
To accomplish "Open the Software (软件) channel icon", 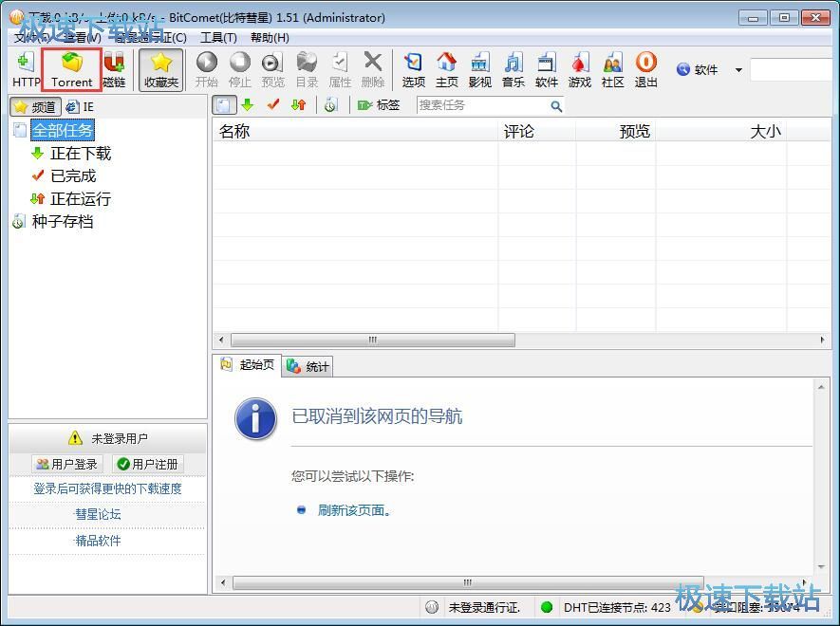I will point(547,69).
